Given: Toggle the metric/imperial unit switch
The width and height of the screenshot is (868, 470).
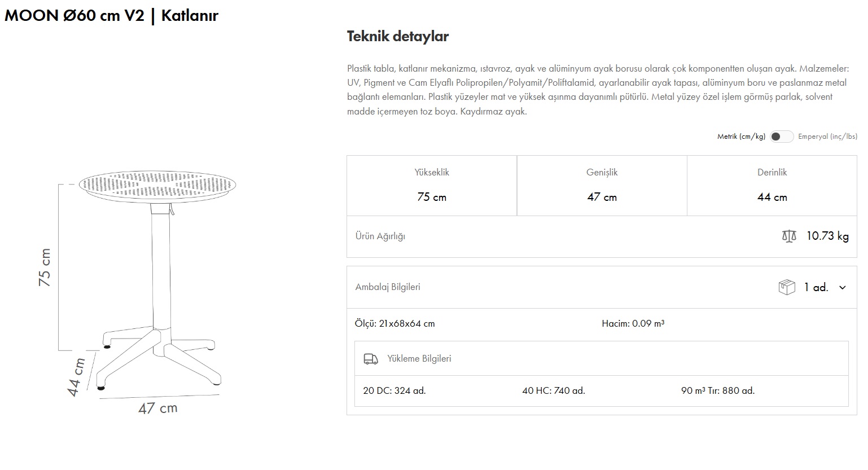Looking at the screenshot, I should (782, 137).
